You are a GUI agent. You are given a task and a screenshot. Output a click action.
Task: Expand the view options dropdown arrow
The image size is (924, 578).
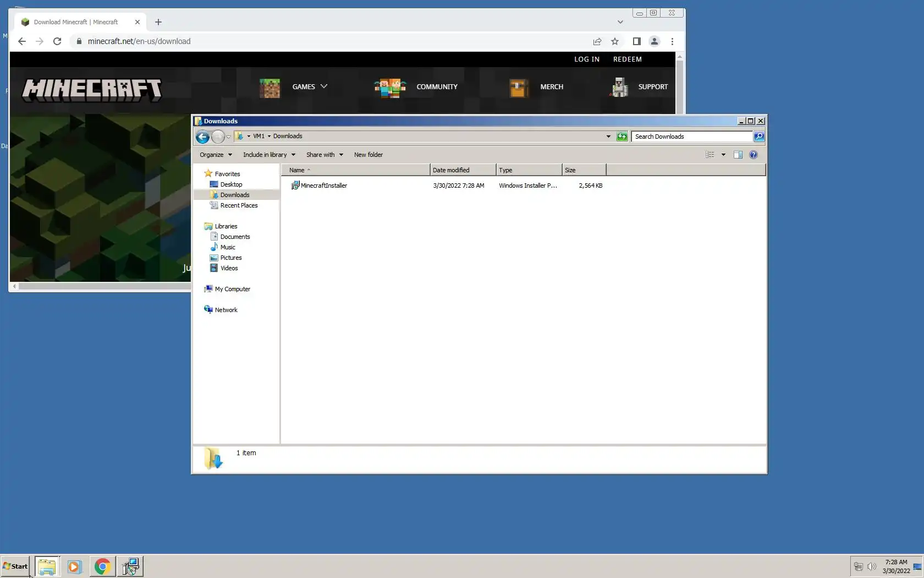(723, 155)
